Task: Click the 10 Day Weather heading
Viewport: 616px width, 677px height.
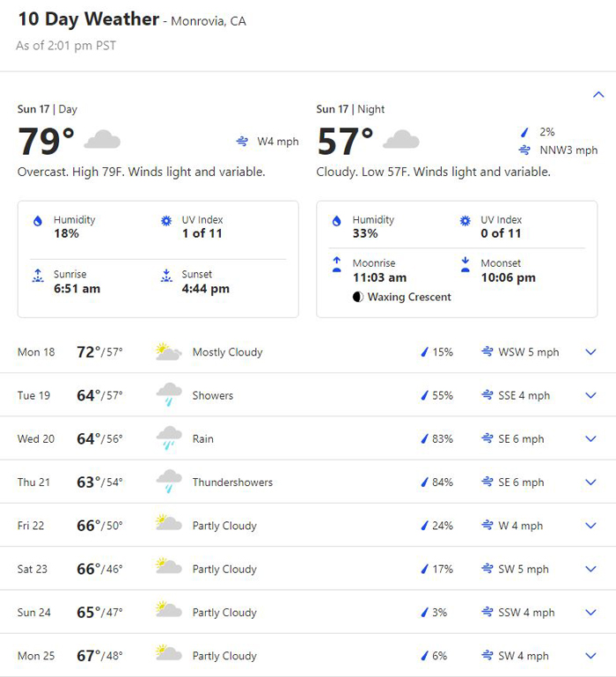Action: coord(89,19)
